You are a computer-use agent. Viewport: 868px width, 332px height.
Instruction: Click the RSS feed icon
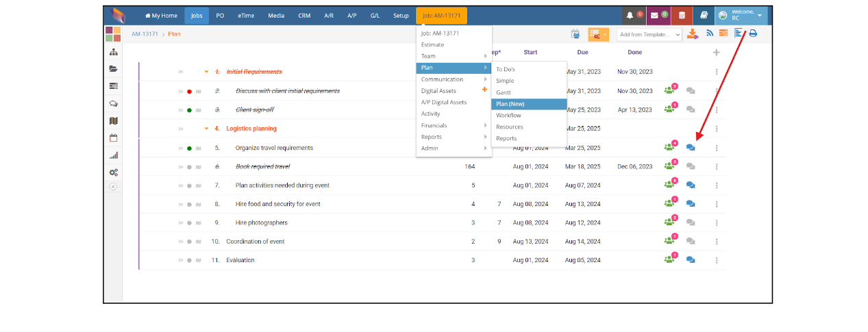(710, 34)
